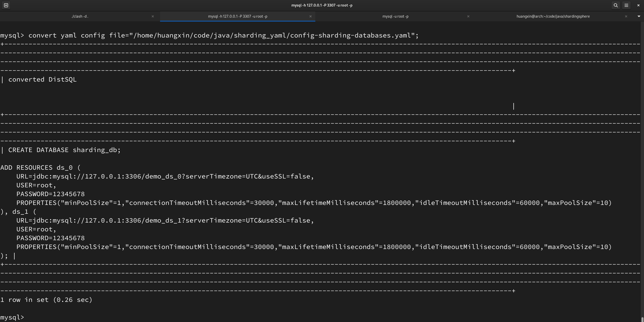This screenshot has height=322, width=644.
Task: Click the window title bar text
Action: [322, 5]
